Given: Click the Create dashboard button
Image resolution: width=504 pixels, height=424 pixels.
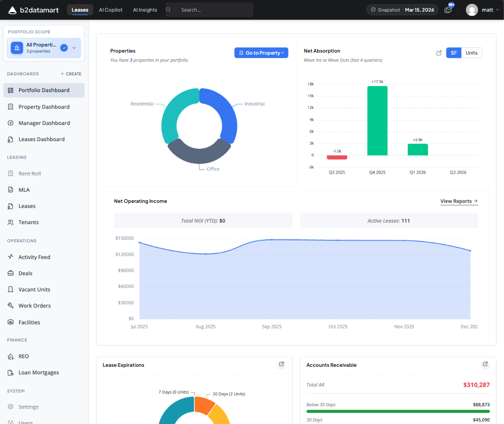Looking at the screenshot, I should 71,74.
